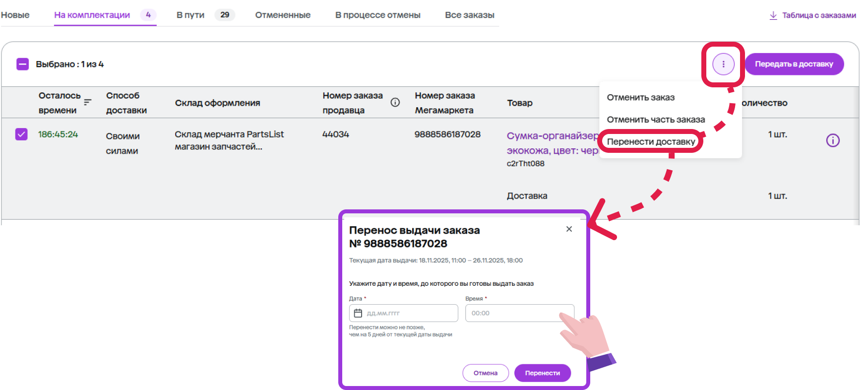
Task: Choose 'Отменить часть заказа' option
Action: [x=655, y=120]
